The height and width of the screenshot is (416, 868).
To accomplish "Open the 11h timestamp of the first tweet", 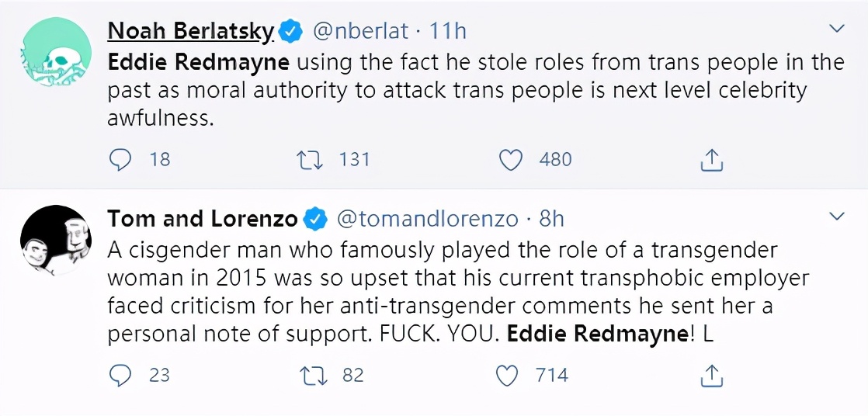I will click(448, 32).
